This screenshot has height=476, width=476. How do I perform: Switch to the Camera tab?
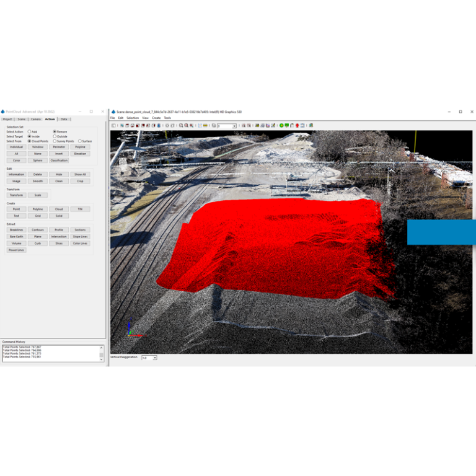pyautogui.click(x=36, y=119)
